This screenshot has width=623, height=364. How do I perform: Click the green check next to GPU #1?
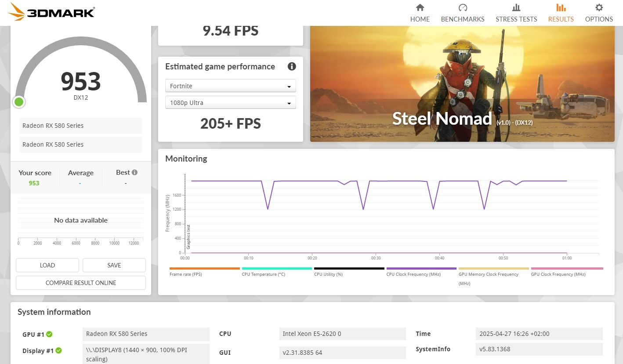pyautogui.click(x=49, y=335)
